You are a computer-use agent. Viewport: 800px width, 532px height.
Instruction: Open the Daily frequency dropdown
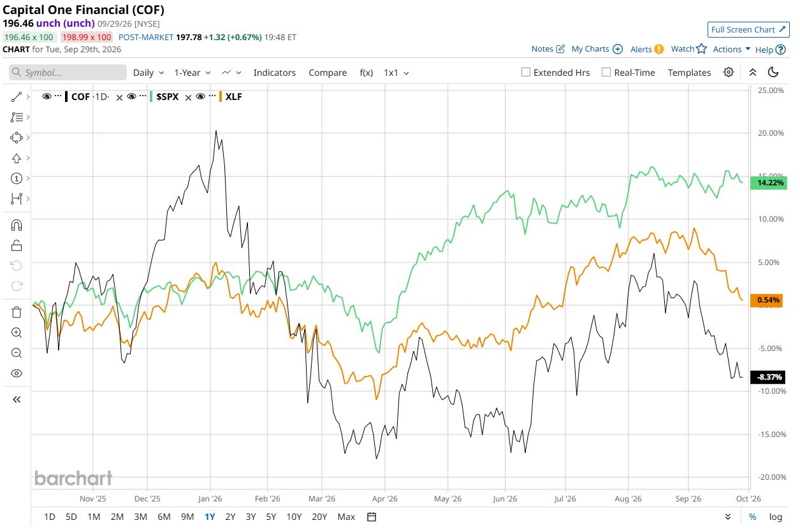[149, 73]
